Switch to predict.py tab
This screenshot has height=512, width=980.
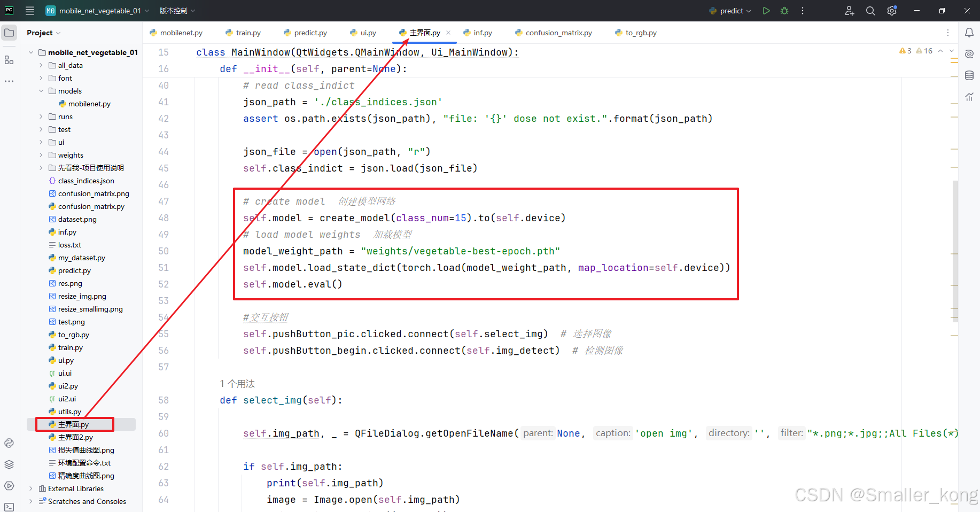coord(305,33)
